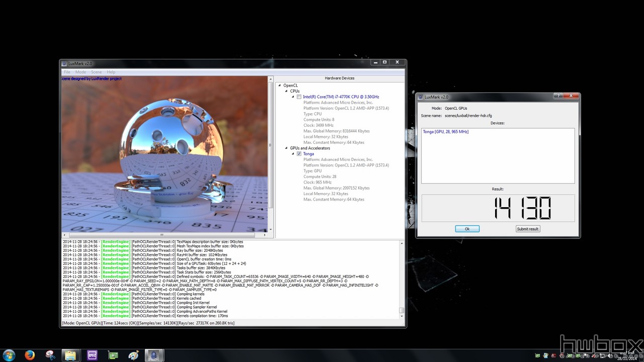644x362 pixels.
Task: Click the log panel scroll-up arrow
Action: pyautogui.click(x=401, y=243)
